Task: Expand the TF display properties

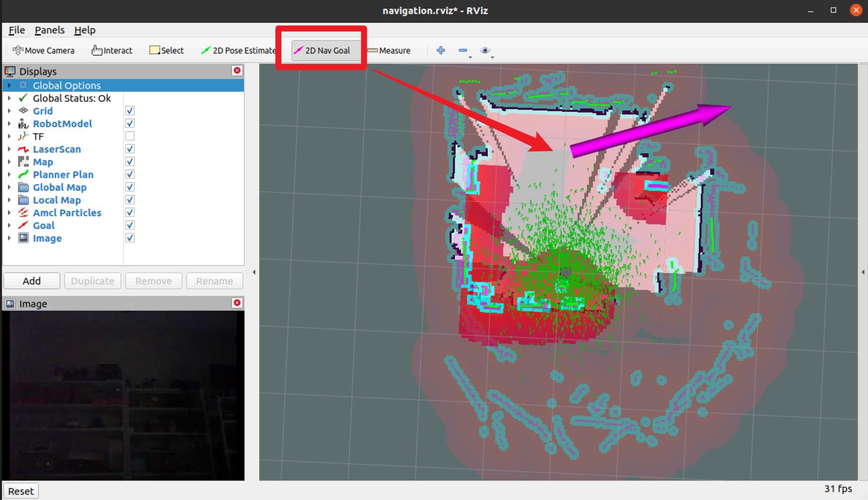Action: (9, 136)
